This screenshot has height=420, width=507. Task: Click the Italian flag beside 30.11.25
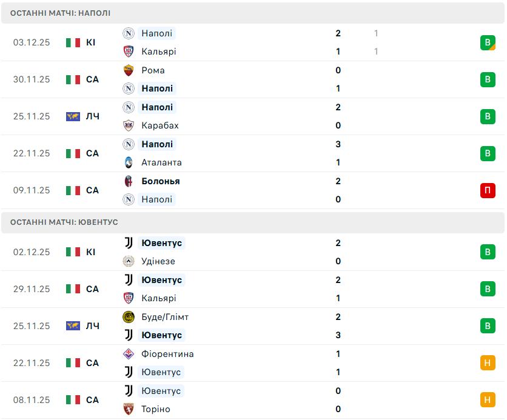point(73,79)
